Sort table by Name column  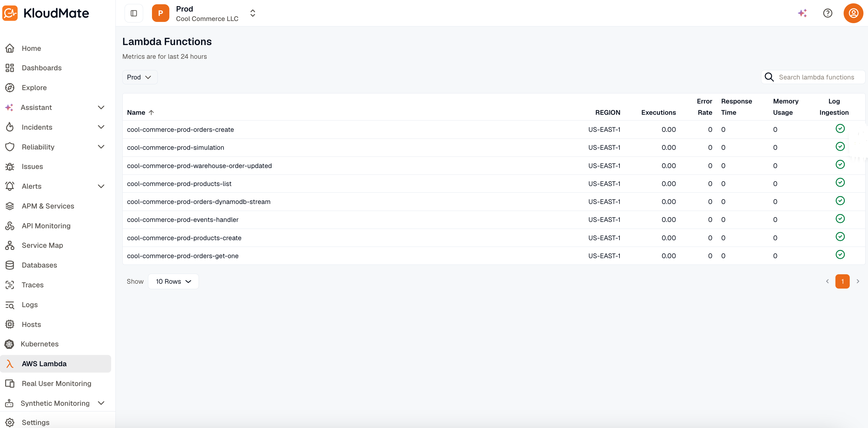coord(140,112)
